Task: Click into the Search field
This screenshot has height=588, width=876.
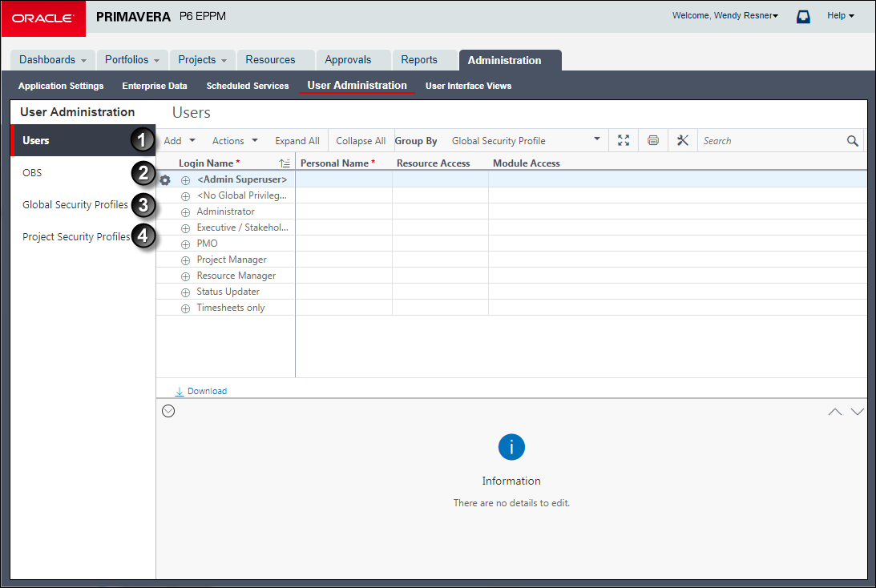Action: coord(771,141)
